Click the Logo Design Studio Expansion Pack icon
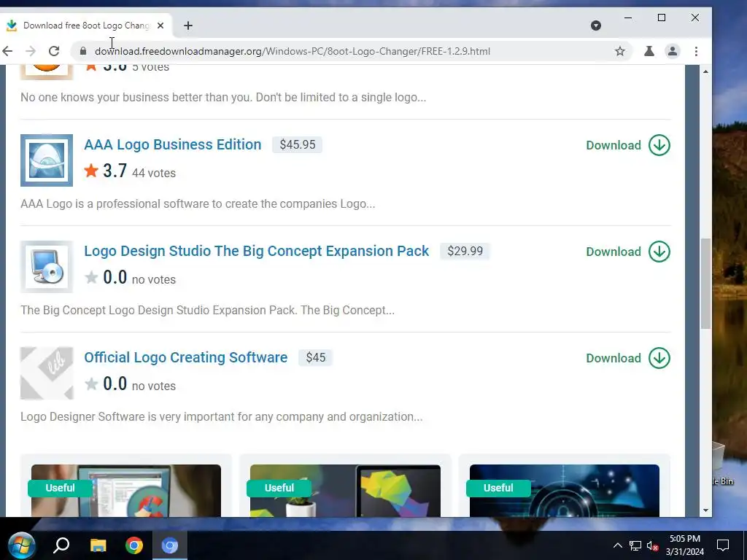This screenshot has height=560, width=747. coord(47,267)
